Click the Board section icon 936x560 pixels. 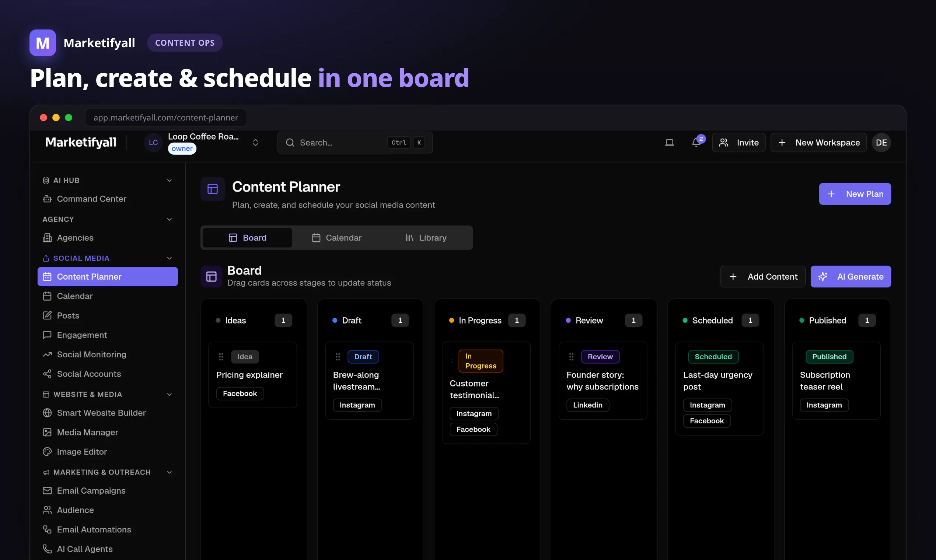coord(212,277)
